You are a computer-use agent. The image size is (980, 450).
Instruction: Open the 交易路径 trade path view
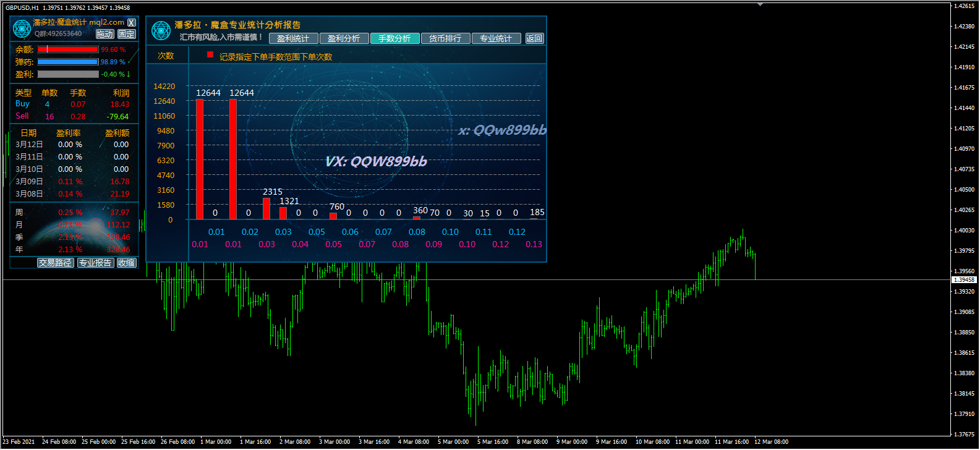(56, 263)
